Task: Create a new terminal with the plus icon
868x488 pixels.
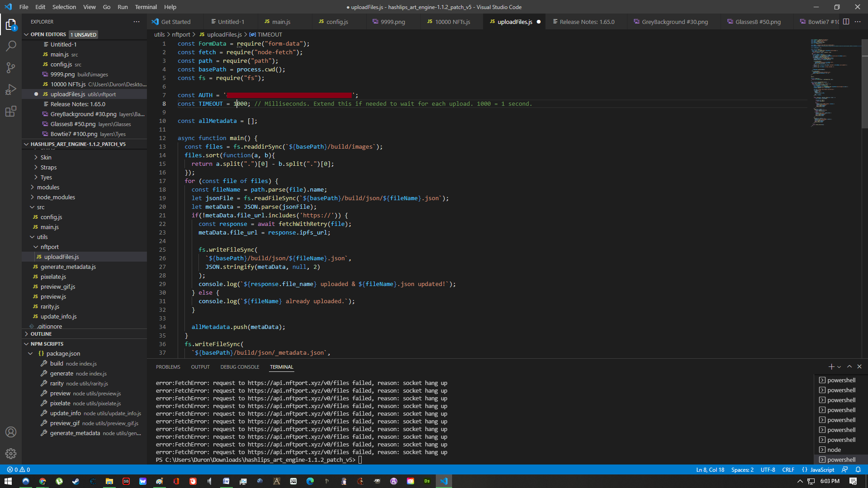Action: 830,366
